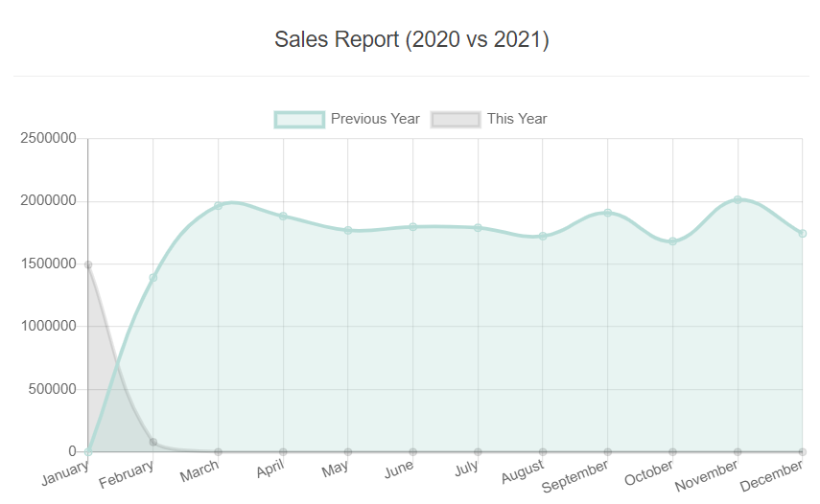Click the Previous Year teal legend swatch
Screen dimensions: 820x504
299,119
